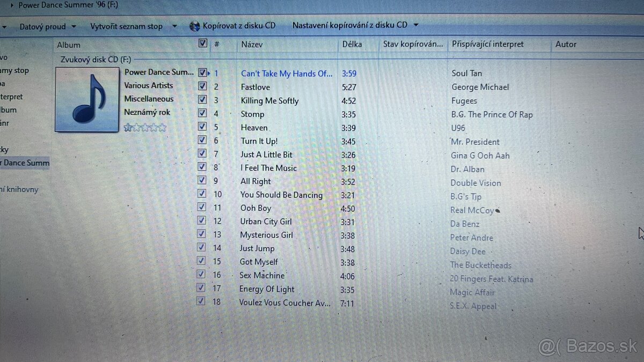
Task: Select the stop item in left sidebar
Action: (x=14, y=70)
